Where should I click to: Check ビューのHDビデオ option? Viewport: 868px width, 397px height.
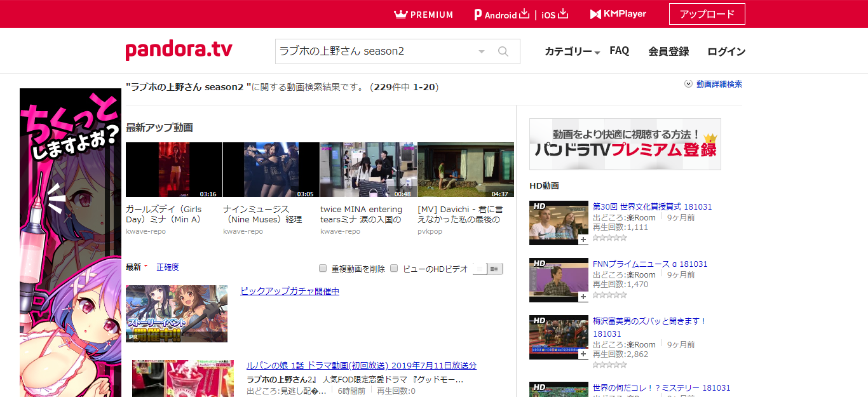tap(394, 268)
